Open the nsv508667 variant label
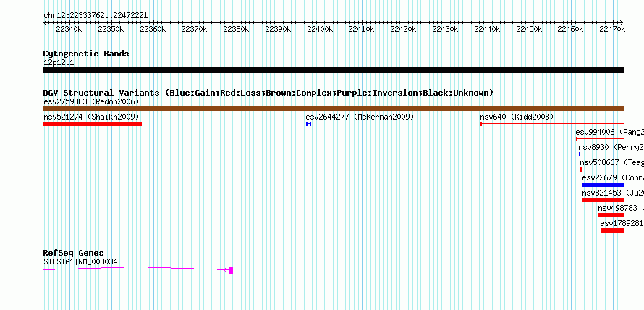The width and height of the screenshot is (644, 310). point(612,162)
